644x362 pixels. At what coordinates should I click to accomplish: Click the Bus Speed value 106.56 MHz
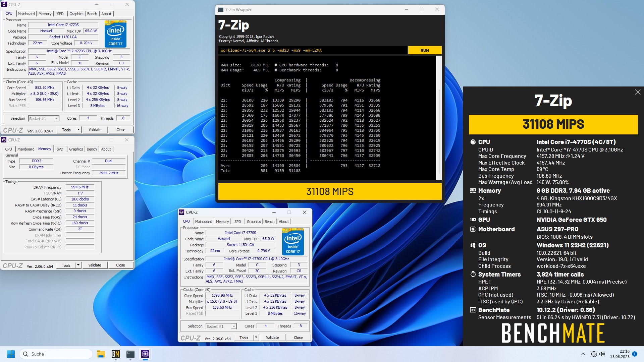tap(45, 100)
